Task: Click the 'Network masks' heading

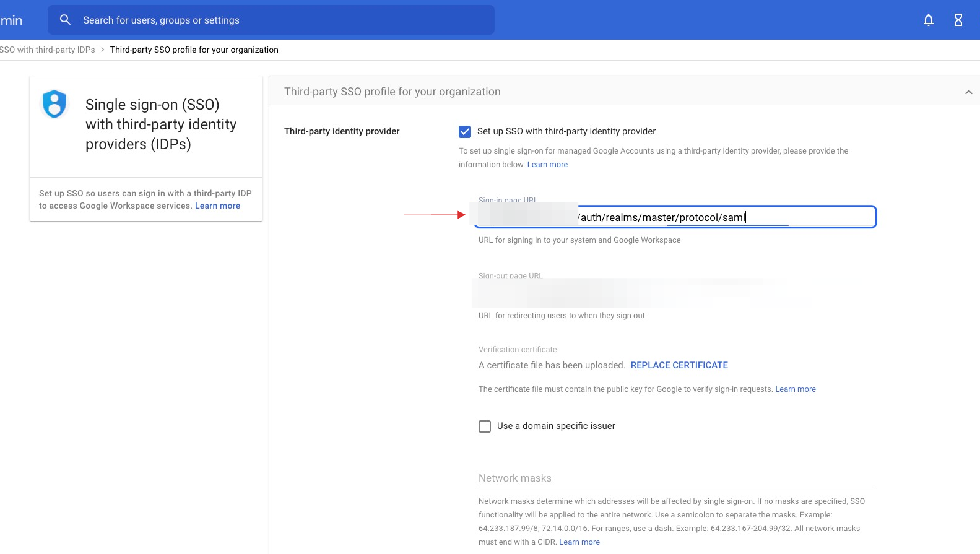Action: [515, 478]
